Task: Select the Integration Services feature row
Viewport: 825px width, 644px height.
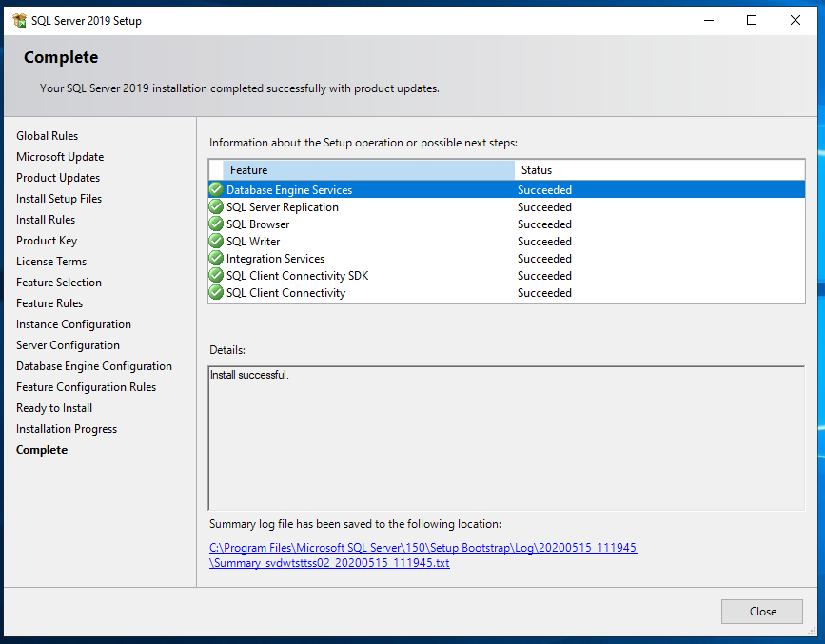Action: point(506,259)
